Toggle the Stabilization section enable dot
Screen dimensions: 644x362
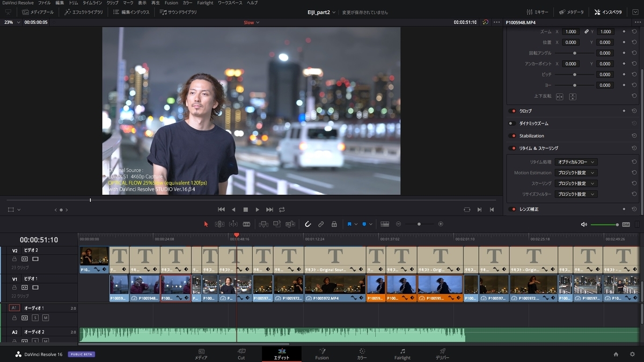(x=513, y=136)
